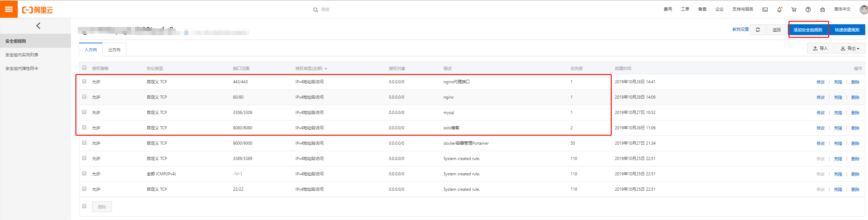Open the 企业 top menu
This screenshot has height=220, width=868.
pyautogui.click(x=719, y=9)
